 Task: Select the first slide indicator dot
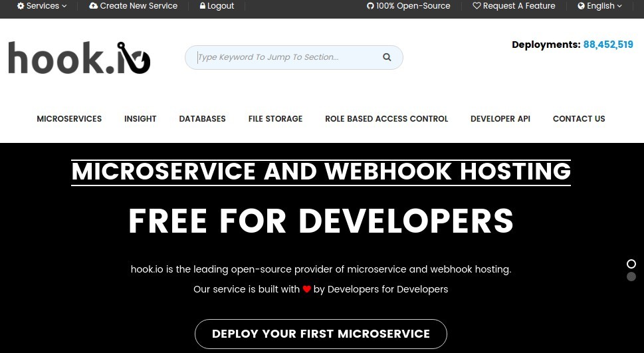click(631, 264)
